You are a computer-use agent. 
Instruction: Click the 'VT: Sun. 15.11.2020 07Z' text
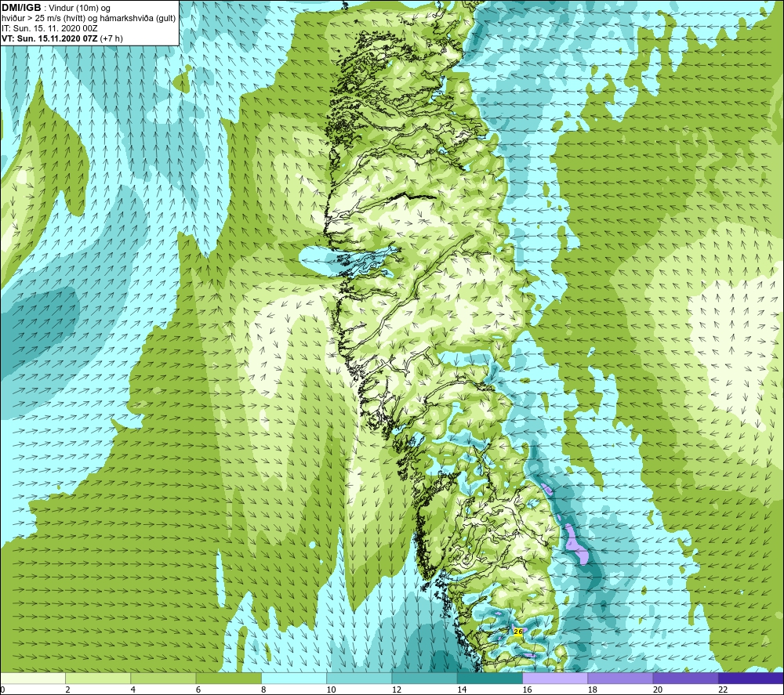pyautogui.click(x=50, y=38)
